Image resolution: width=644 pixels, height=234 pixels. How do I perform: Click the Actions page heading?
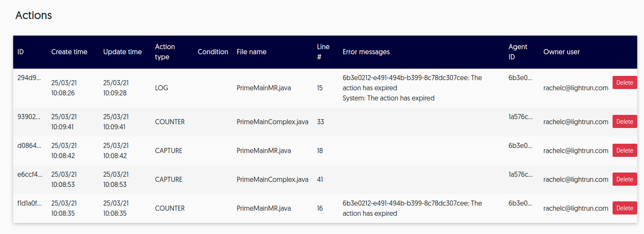[x=34, y=15]
